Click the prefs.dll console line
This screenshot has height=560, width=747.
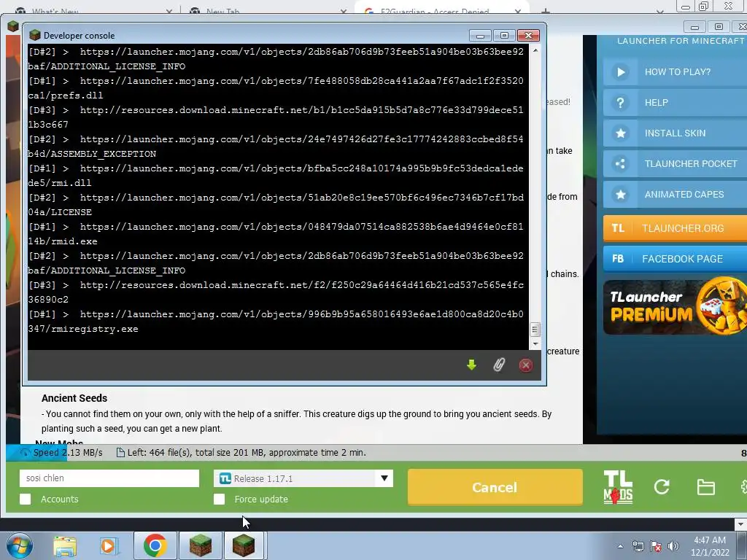pos(276,88)
